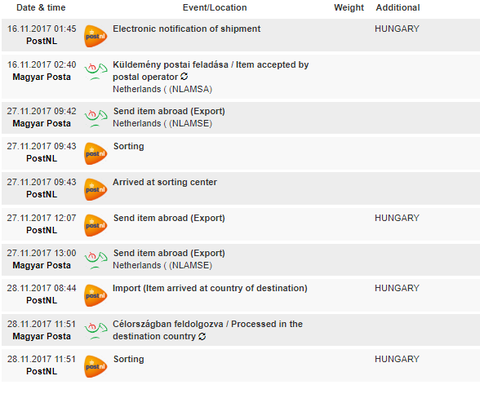Click PostNL logo on 27.11.2017 09:43 Sorting row
The height and width of the screenshot is (407, 480).
[95, 153]
